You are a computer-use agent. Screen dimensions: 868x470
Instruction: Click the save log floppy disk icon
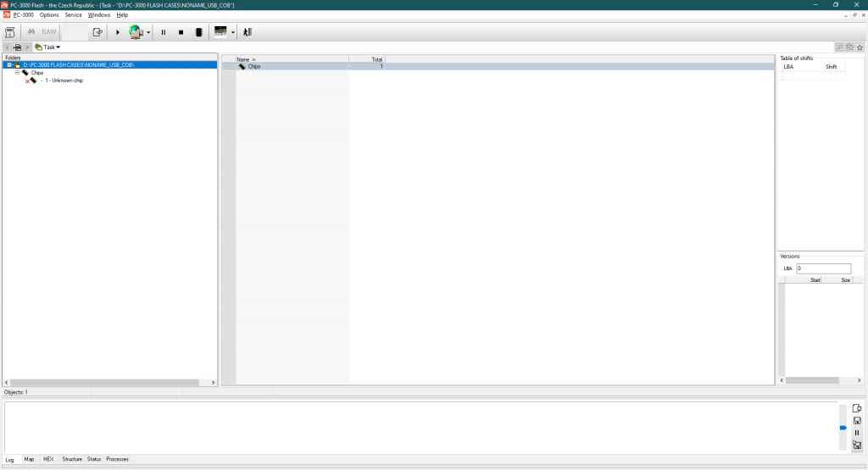click(x=857, y=421)
